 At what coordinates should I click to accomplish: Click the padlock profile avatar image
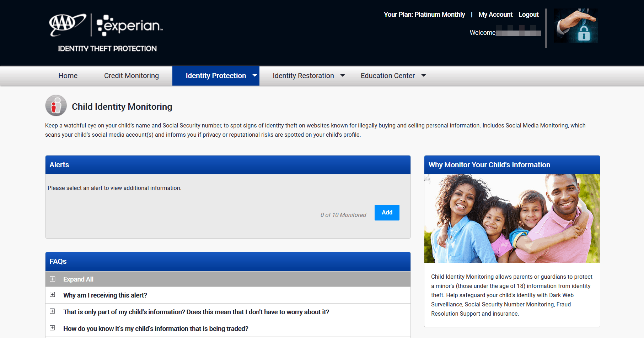pyautogui.click(x=576, y=26)
